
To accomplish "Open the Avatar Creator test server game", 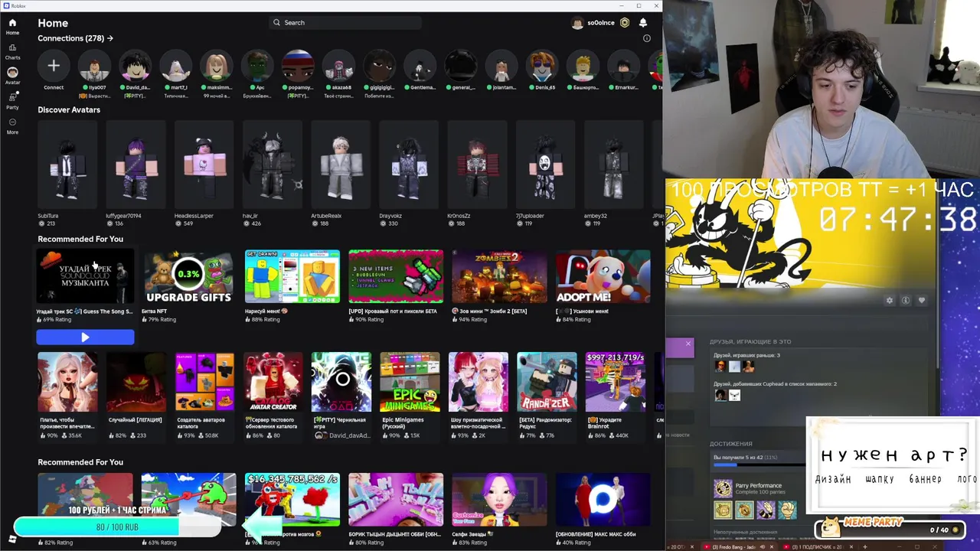I will point(273,382).
